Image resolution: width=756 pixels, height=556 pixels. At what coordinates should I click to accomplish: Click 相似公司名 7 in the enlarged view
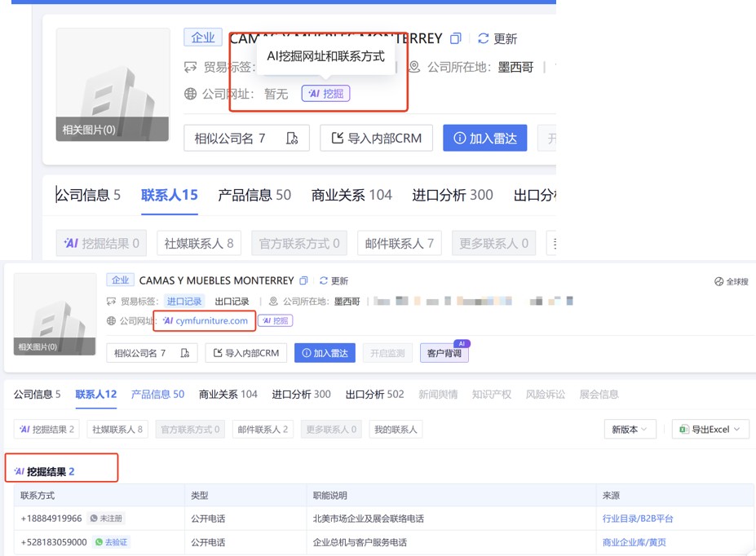coord(246,139)
